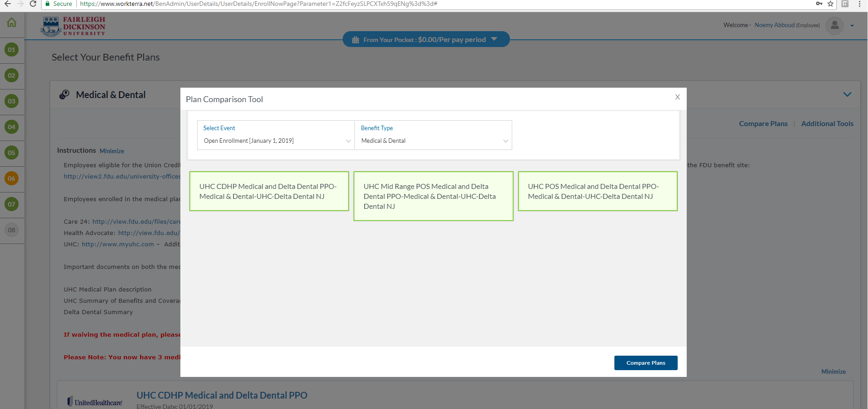
Task: Go to the orange step 06 circle
Action: (x=12, y=179)
